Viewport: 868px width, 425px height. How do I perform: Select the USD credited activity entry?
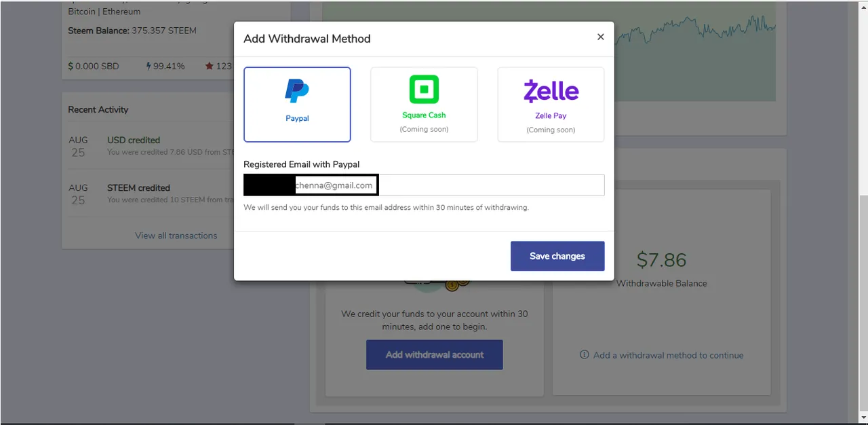tap(151, 145)
